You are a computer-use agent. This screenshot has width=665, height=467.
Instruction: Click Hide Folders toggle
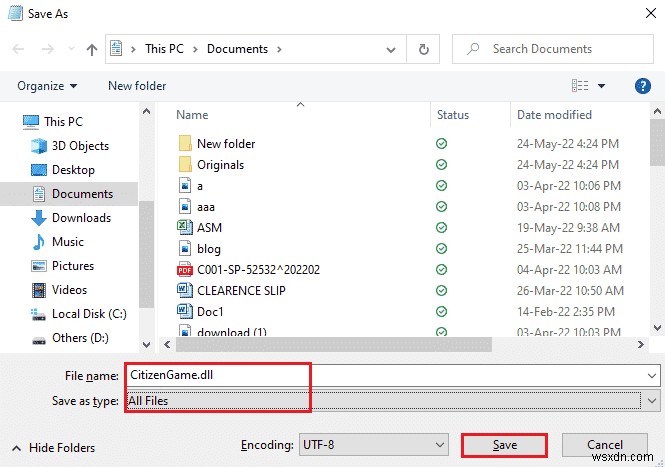tap(53, 447)
